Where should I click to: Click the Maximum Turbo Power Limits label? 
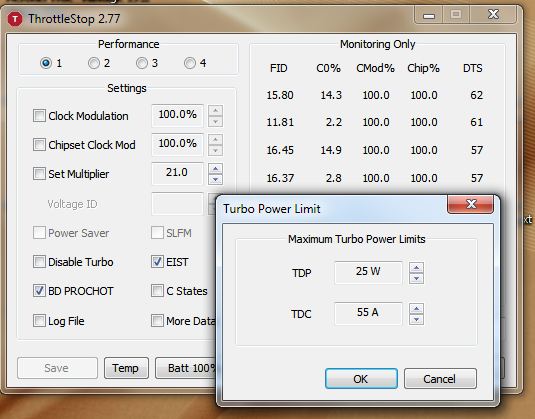(357, 239)
